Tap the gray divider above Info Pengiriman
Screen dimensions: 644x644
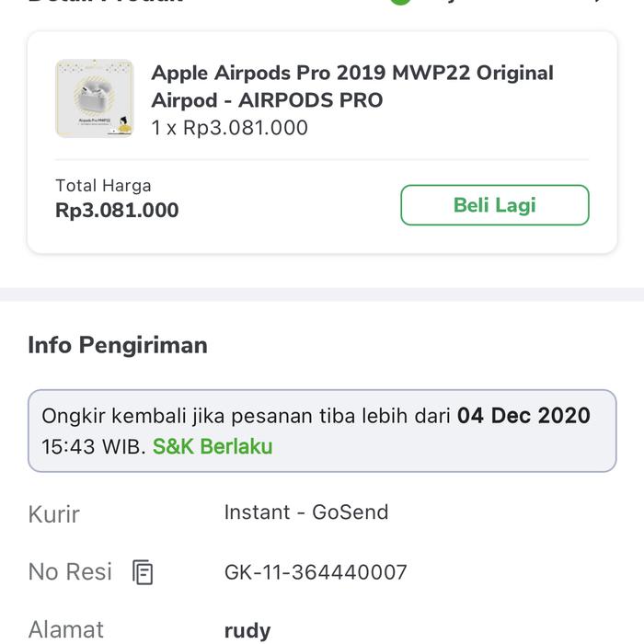coord(322,293)
